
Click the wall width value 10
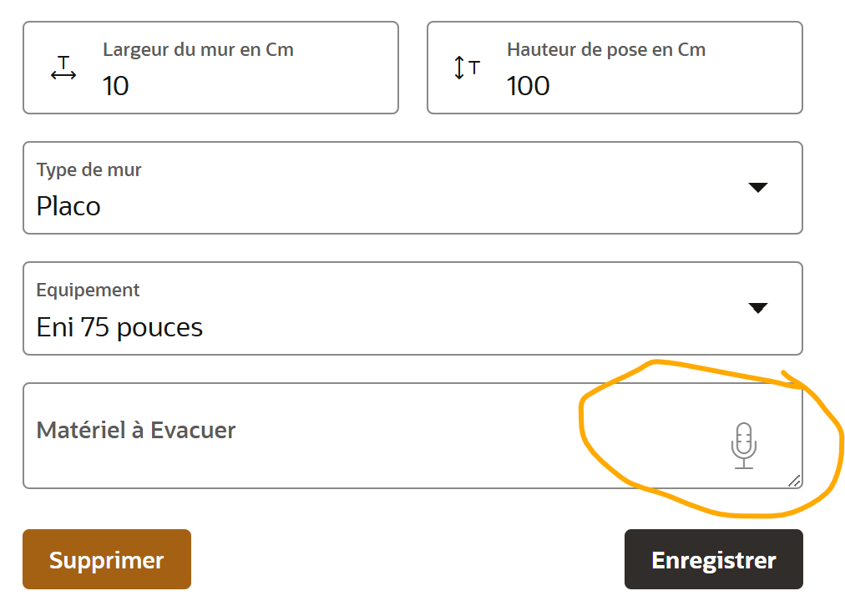[x=116, y=85]
